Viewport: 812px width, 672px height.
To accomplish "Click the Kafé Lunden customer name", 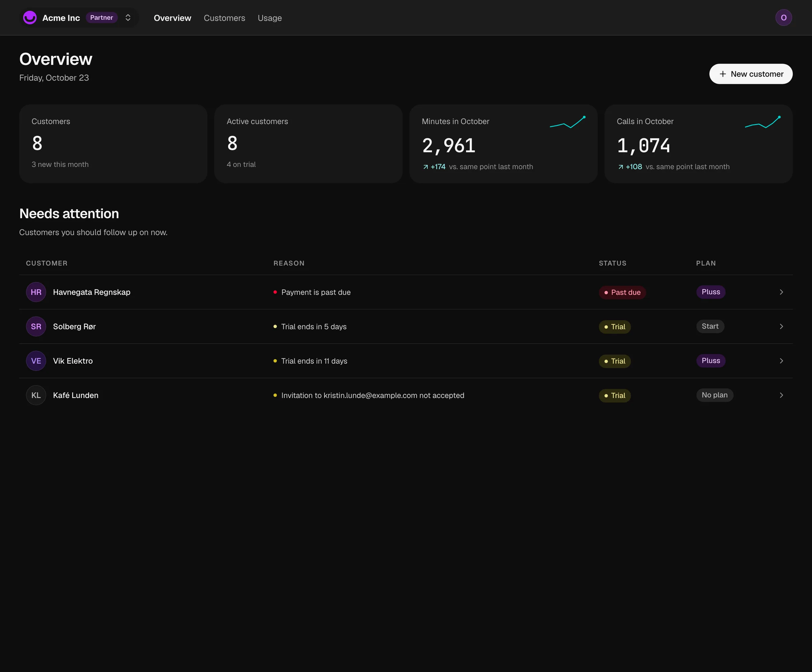I will [x=75, y=396].
